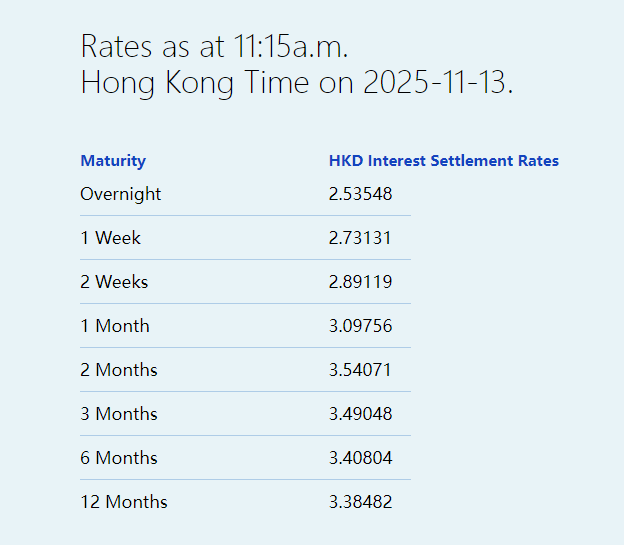Click the 1 Week rate 2.73131

click(360, 238)
